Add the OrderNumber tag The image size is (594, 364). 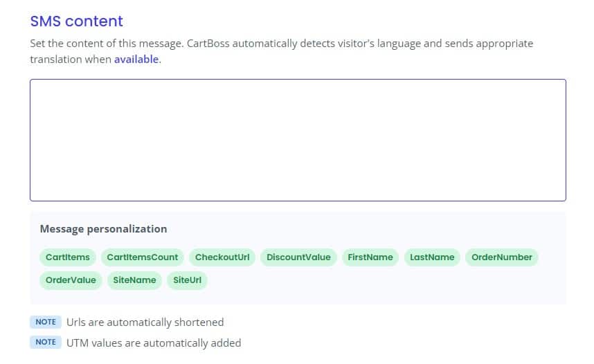click(501, 257)
